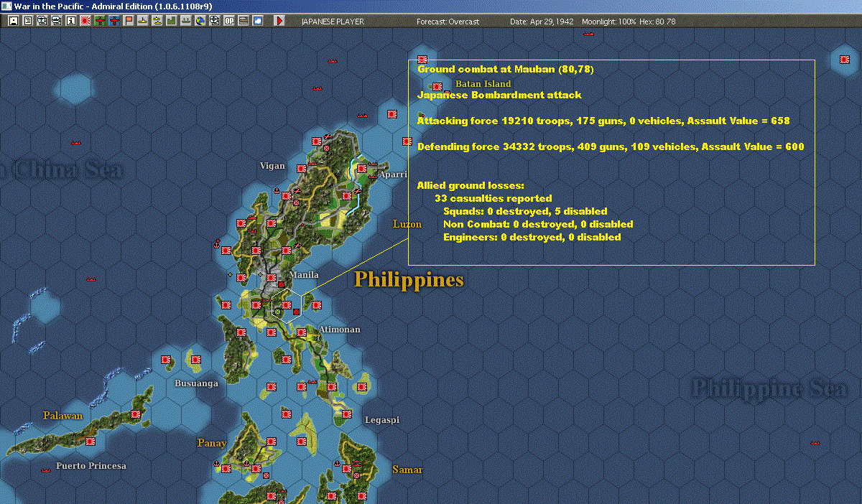Screen dimensions: 862x504
Task: Click the Luzon island label
Action: [407, 224]
